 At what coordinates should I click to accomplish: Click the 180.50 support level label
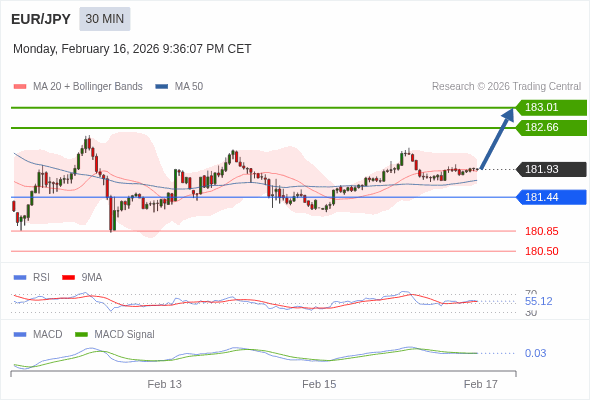(542, 251)
